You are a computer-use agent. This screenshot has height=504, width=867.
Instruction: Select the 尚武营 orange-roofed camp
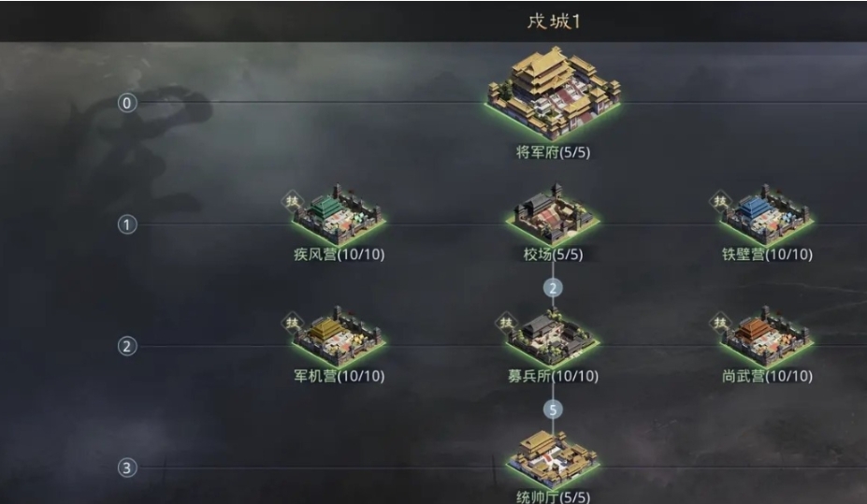coord(767,338)
